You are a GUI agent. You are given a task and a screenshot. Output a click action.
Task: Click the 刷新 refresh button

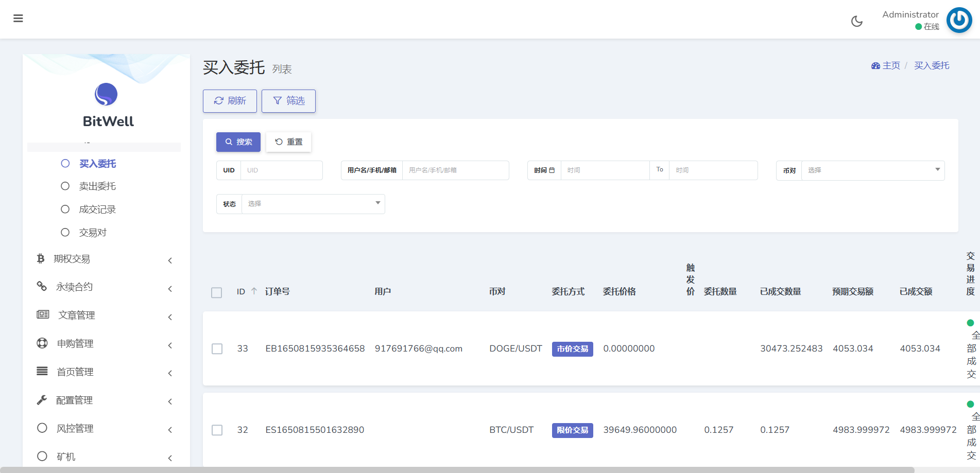230,101
